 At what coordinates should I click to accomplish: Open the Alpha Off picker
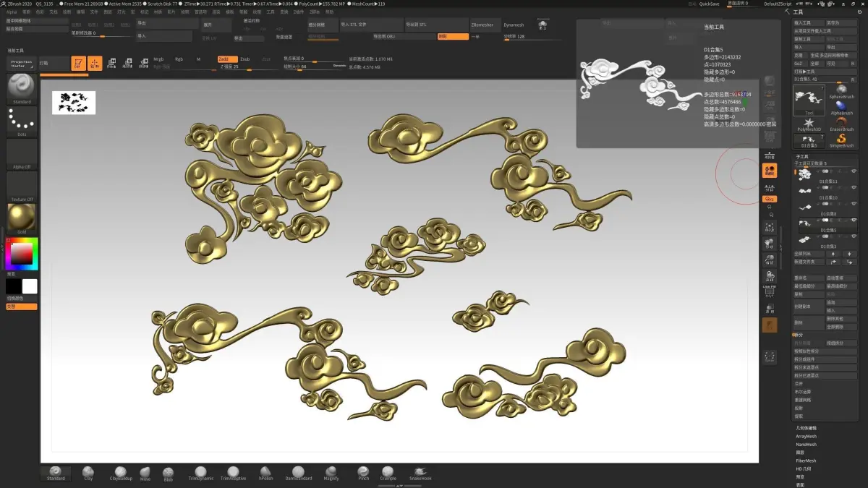22,155
